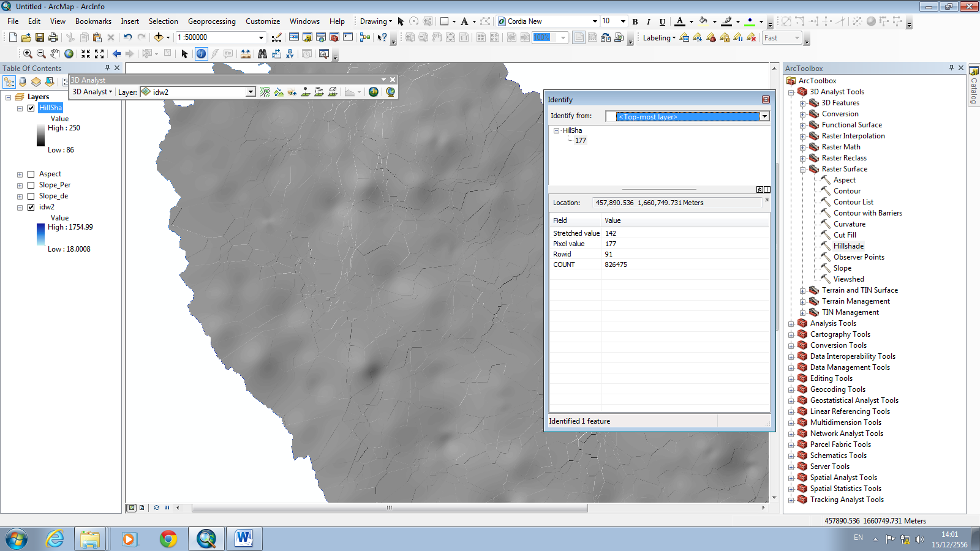
Task: Enable the Aspect layer checkbox
Action: pos(31,174)
